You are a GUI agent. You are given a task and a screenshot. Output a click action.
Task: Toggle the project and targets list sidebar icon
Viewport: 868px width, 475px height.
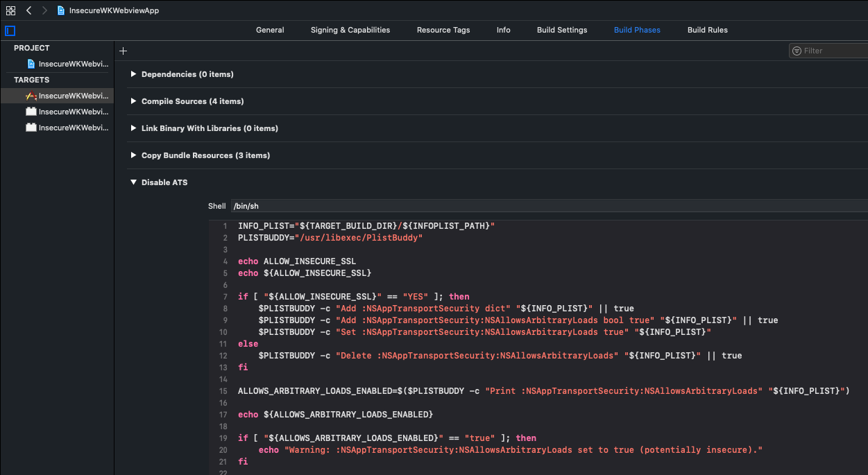(10, 31)
